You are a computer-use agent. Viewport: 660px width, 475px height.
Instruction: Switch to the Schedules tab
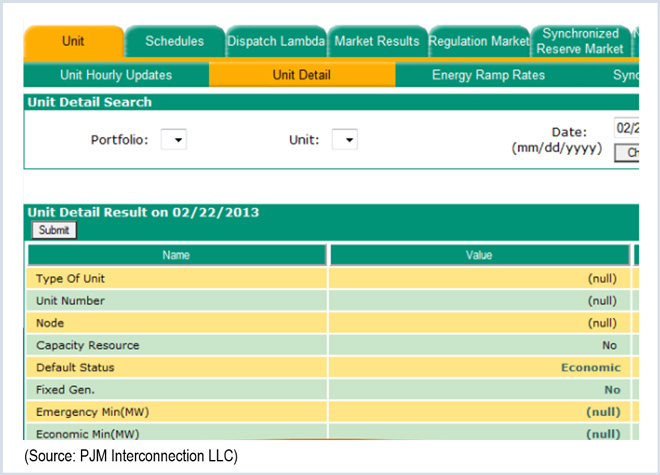(174, 42)
